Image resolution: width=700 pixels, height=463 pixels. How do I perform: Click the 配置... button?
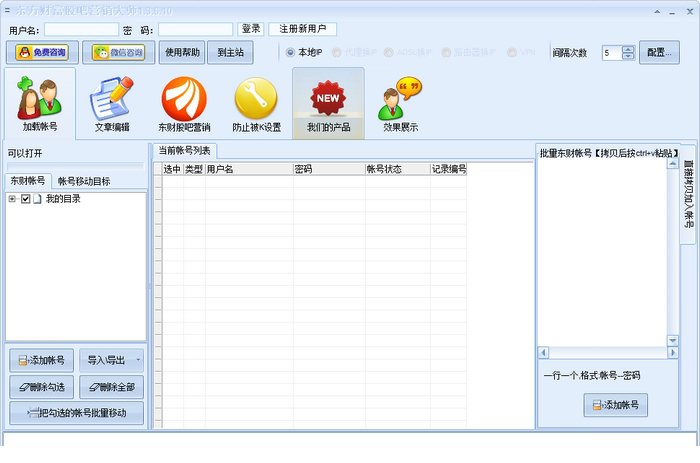659,52
